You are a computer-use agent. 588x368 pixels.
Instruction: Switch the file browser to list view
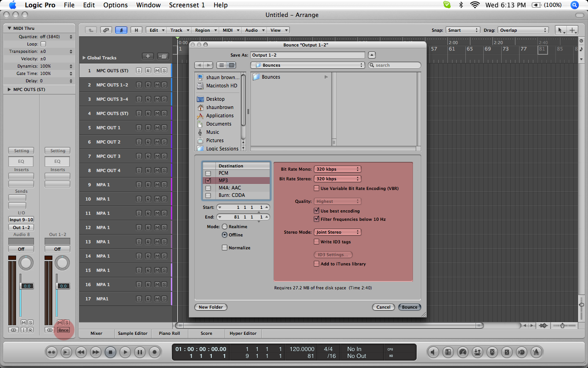click(221, 65)
